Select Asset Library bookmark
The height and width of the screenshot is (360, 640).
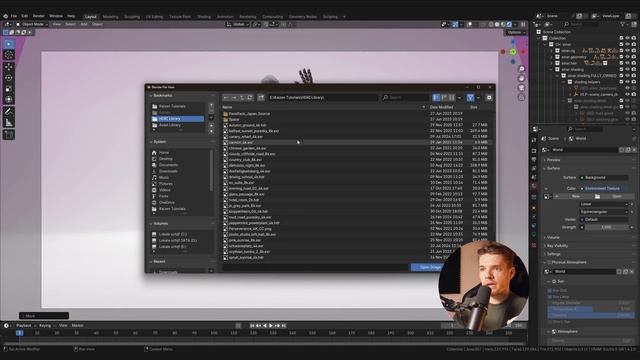178,125
